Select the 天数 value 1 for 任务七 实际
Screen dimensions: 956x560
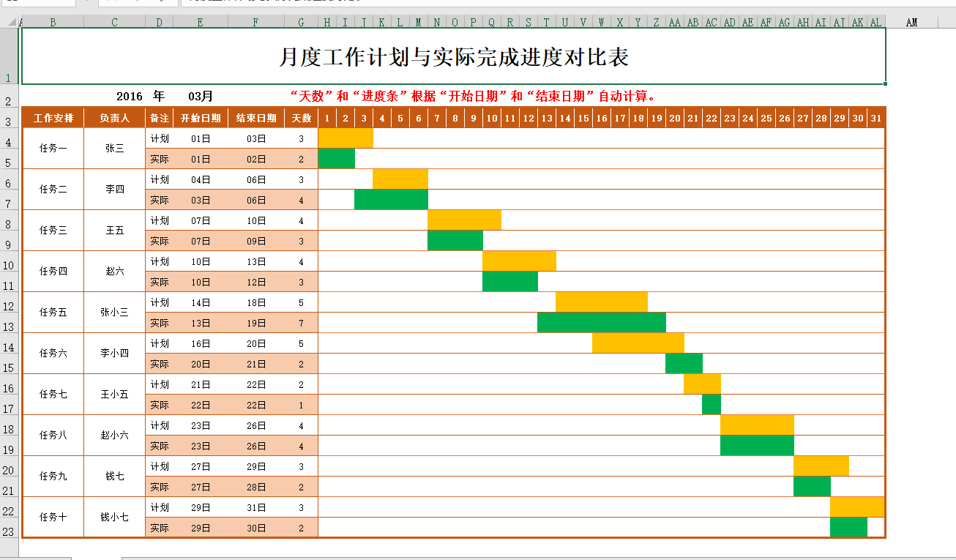pyautogui.click(x=302, y=405)
